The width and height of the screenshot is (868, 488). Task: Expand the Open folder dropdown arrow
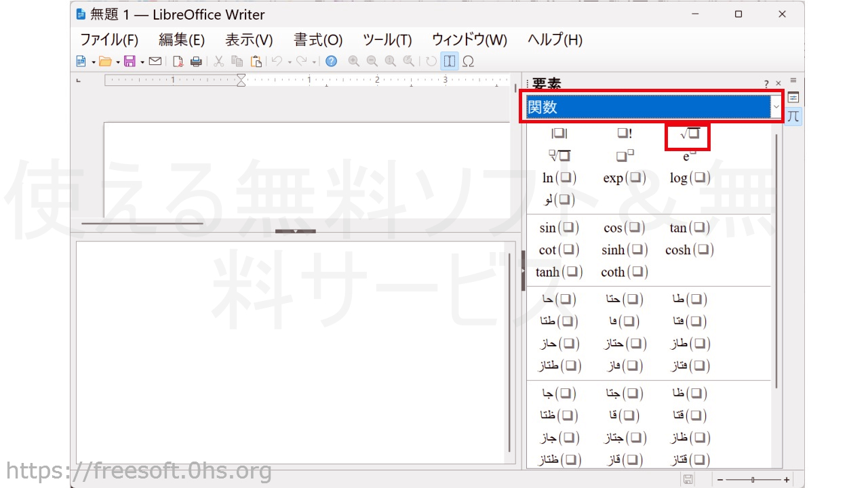pyautogui.click(x=117, y=62)
